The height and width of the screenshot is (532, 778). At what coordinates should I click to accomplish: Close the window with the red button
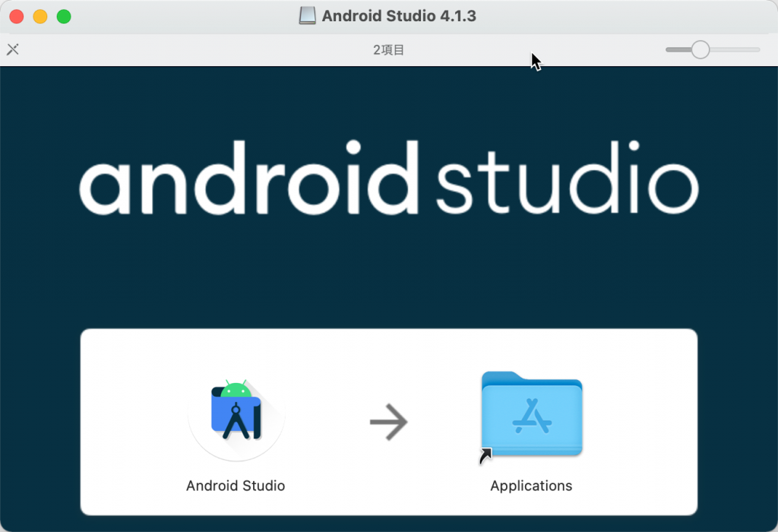[x=17, y=17]
